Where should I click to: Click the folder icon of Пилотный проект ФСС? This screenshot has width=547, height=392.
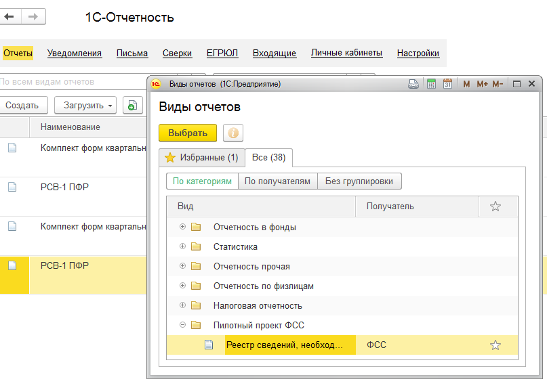[196, 325]
